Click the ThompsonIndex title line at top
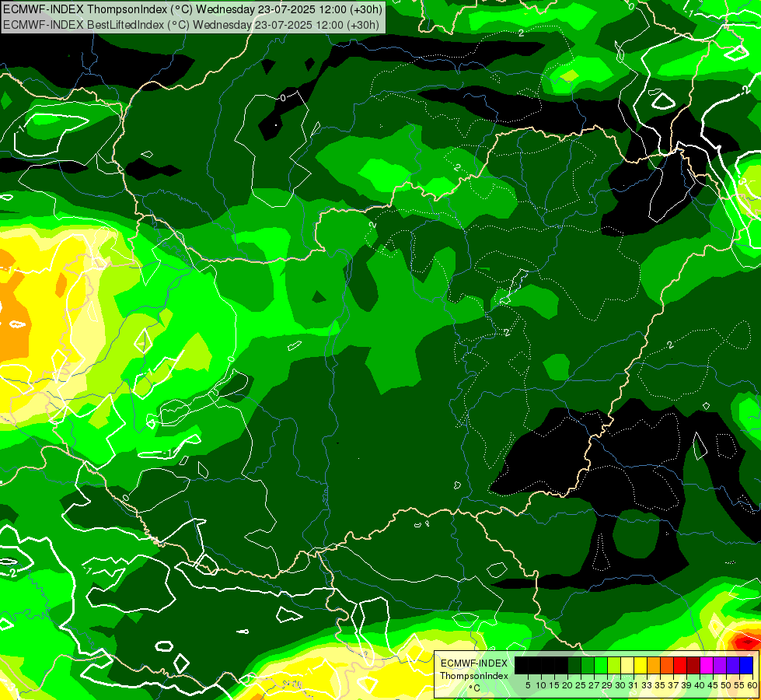 193,9
